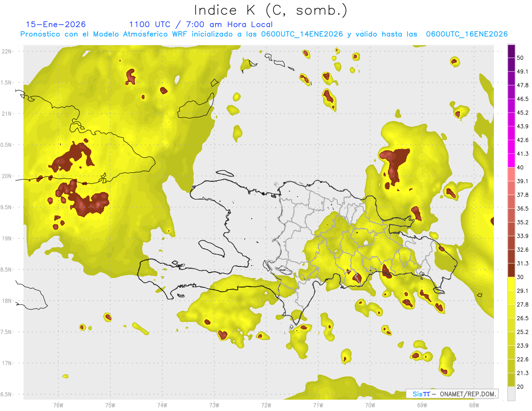Click the axis label "8.5N"
This screenshot has height=411, width=532.
pos(7,270)
